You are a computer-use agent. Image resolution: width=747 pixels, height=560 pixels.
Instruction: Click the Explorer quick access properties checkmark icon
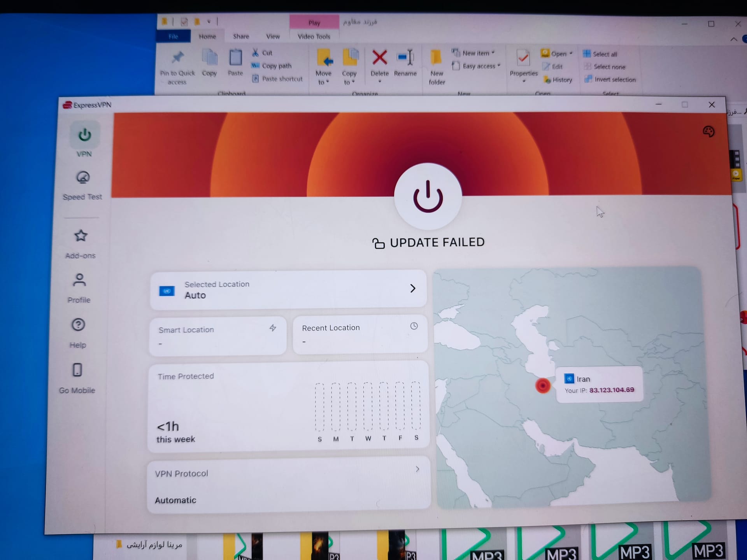pyautogui.click(x=184, y=22)
